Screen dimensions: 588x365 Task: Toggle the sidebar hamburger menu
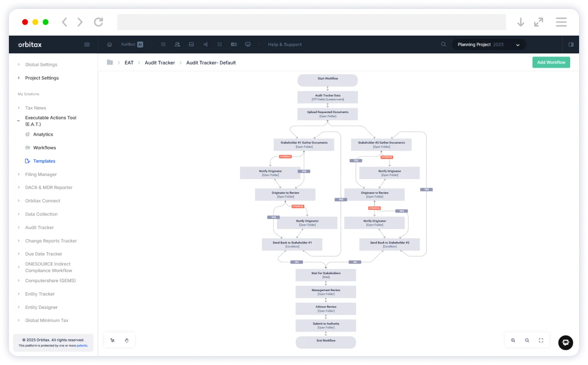[x=87, y=45]
